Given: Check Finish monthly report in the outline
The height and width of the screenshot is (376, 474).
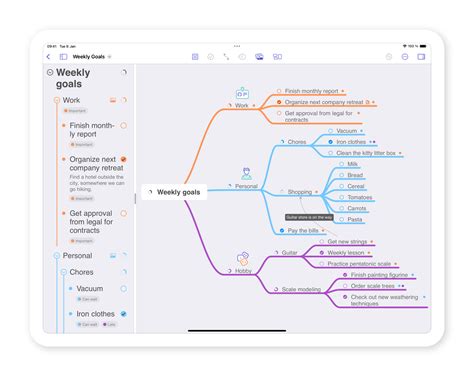Looking at the screenshot, I should pyautogui.click(x=124, y=126).
